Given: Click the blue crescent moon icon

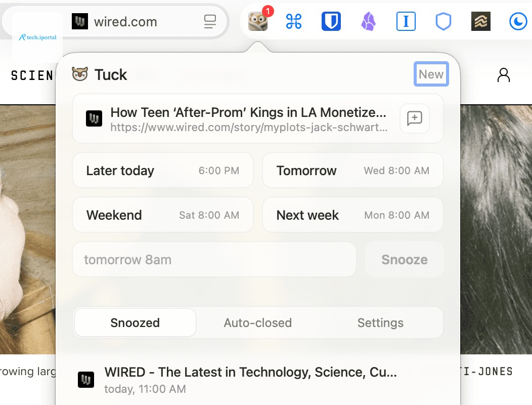Looking at the screenshot, I should 518,21.
